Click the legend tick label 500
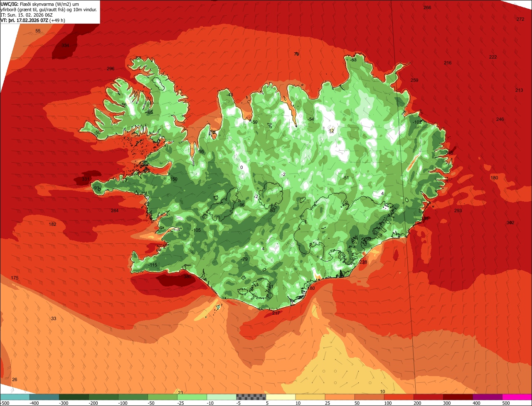The height and width of the screenshot is (406, 532). tap(505, 403)
